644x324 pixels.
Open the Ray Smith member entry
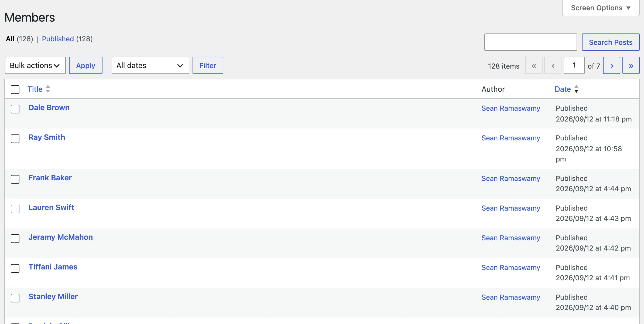click(x=47, y=137)
